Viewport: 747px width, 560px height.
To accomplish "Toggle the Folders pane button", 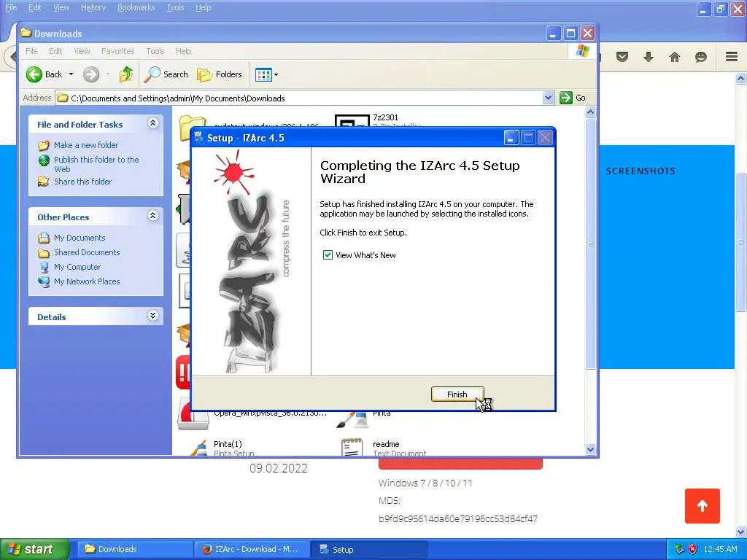I will [x=220, y=74].
